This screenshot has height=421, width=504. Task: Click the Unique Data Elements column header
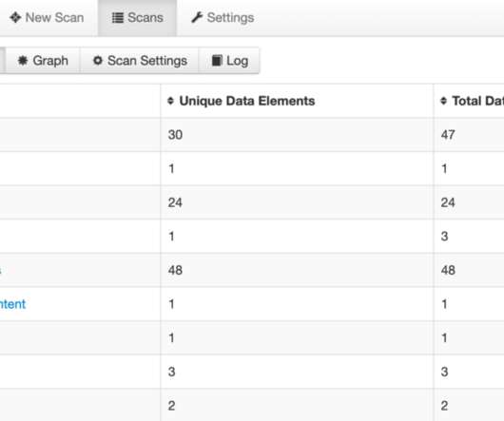pyautogui.click(x=247, y=101)
